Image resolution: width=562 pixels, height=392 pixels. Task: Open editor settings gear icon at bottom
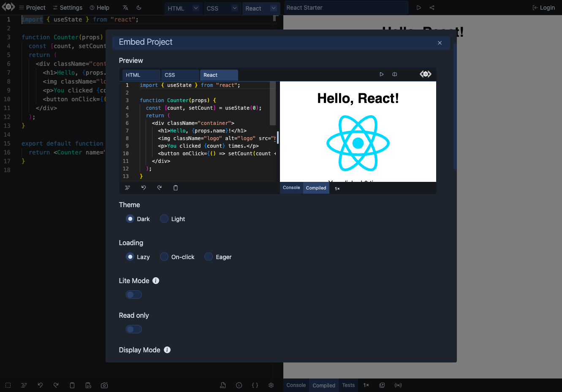coord(271,385)
